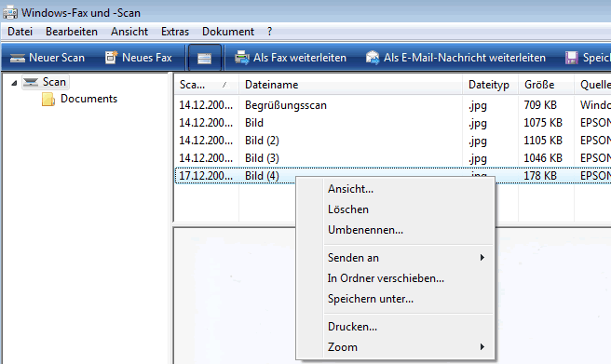Click the 709 KB size cell
The height and width of the screenshot is (364, 611).
tap(540, 105)
